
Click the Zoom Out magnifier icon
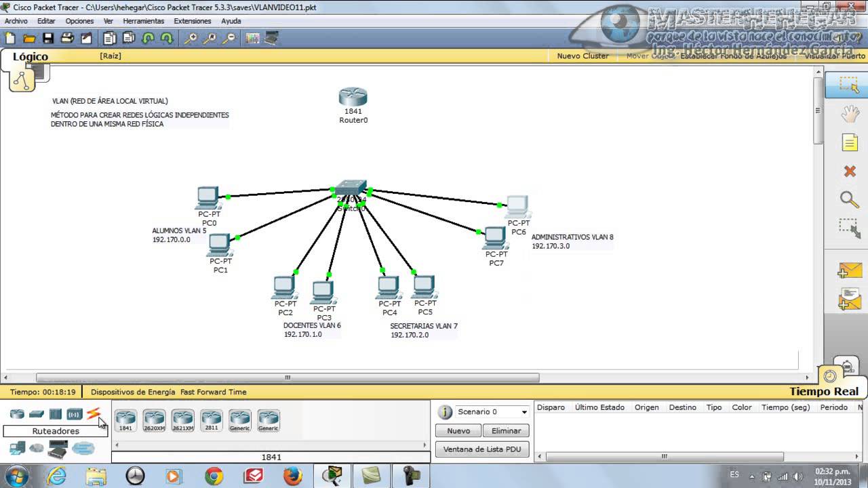coord(231,38)
